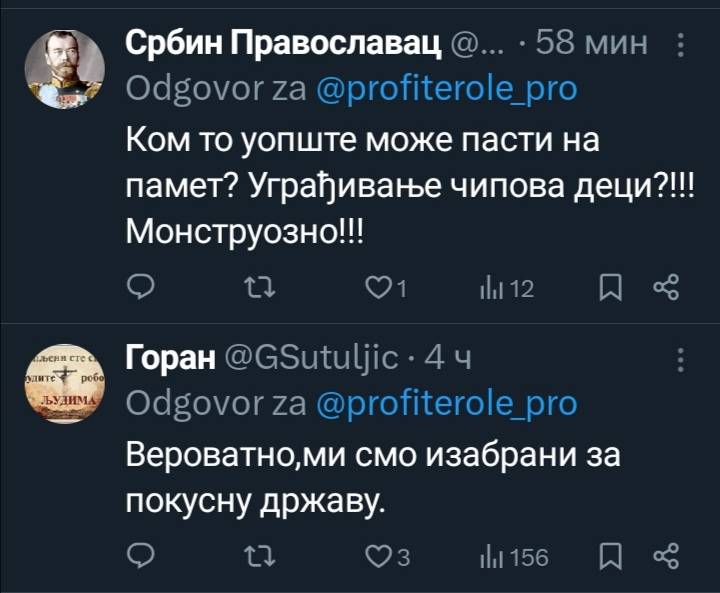The image size is (720, 593).
Task: Open more options for Горан's tweet
Action: click(x=681, y=359)
